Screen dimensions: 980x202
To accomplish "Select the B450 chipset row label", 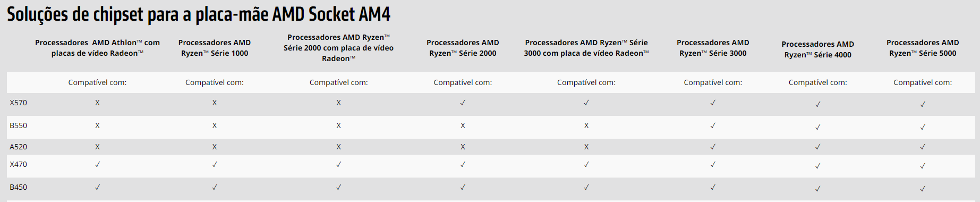I will click(x=18, y=187).
